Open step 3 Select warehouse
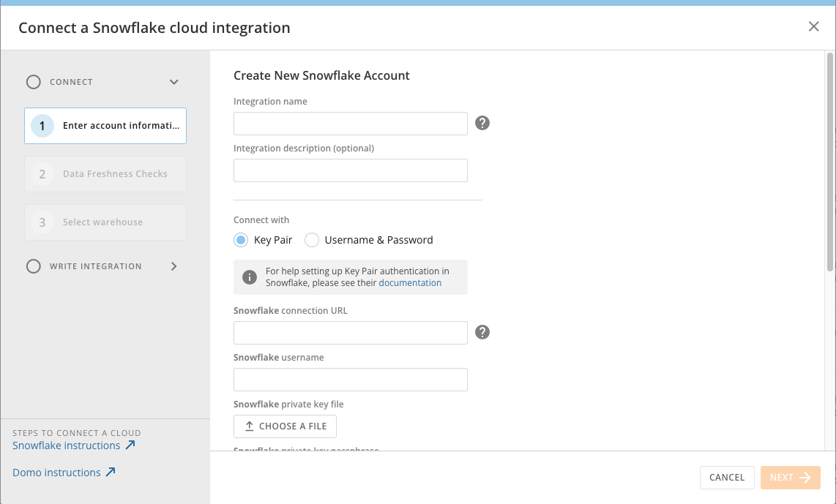The image size is (836, 504). [105, 222]
